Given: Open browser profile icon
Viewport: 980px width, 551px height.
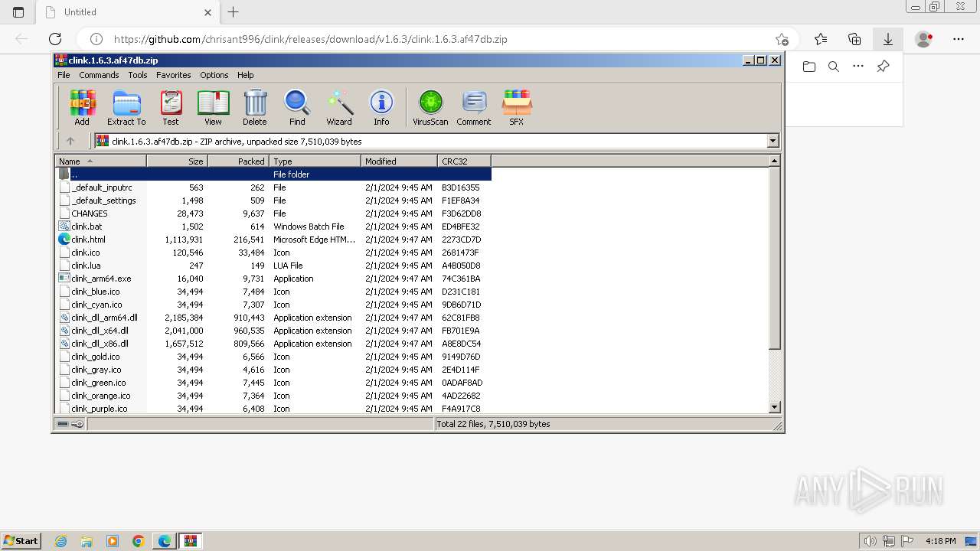Looking at the screenshot, I should click(x=924, y=39).
